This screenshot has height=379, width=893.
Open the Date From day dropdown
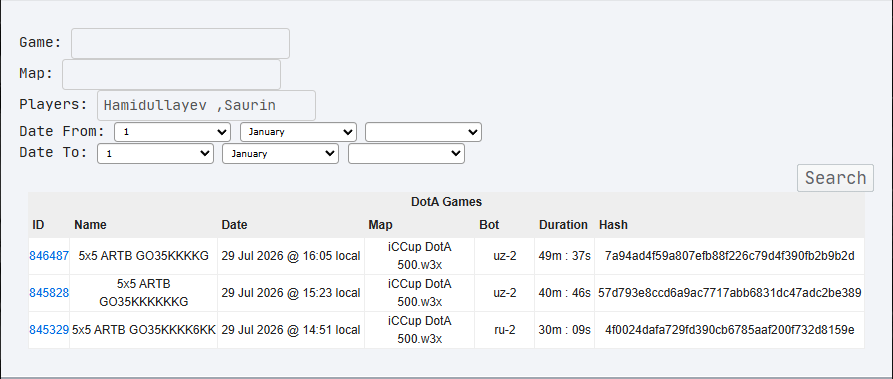point(173,132)
